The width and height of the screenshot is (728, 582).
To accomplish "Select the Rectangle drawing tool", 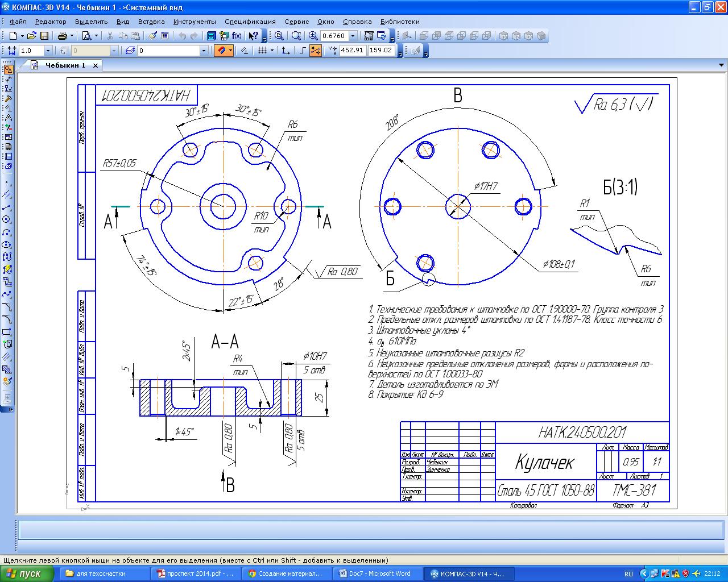I will click(7, 332).
